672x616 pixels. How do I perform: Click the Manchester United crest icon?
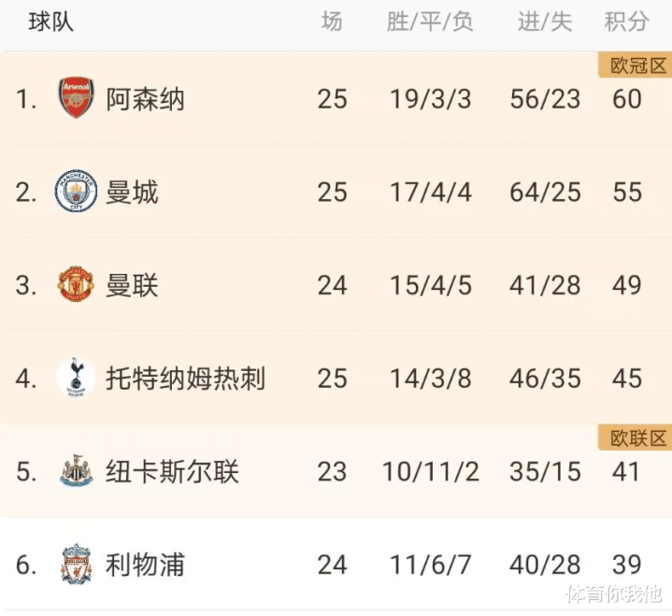(76, 285)
